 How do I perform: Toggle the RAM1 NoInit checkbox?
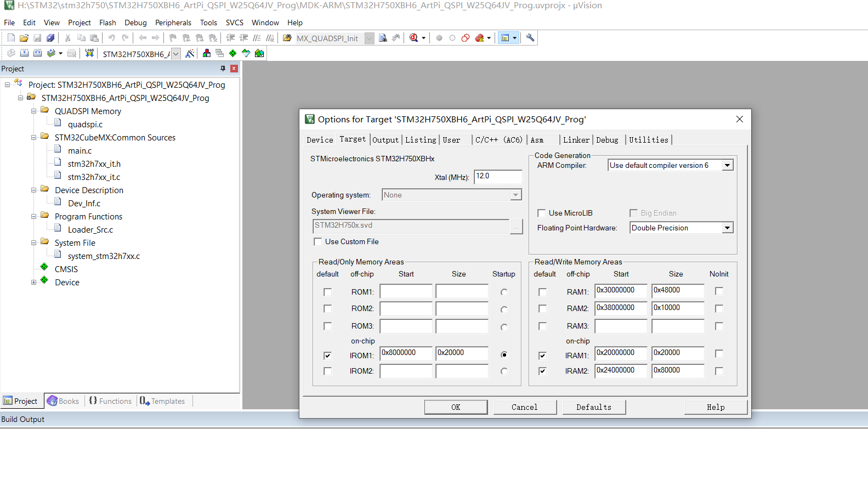(x=719, y=291)
